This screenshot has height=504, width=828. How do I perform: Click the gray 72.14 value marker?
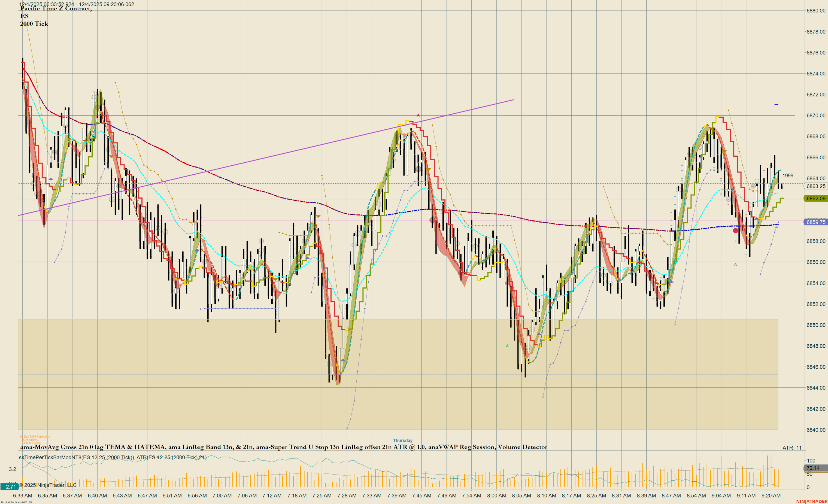click(x=815, y=468)
